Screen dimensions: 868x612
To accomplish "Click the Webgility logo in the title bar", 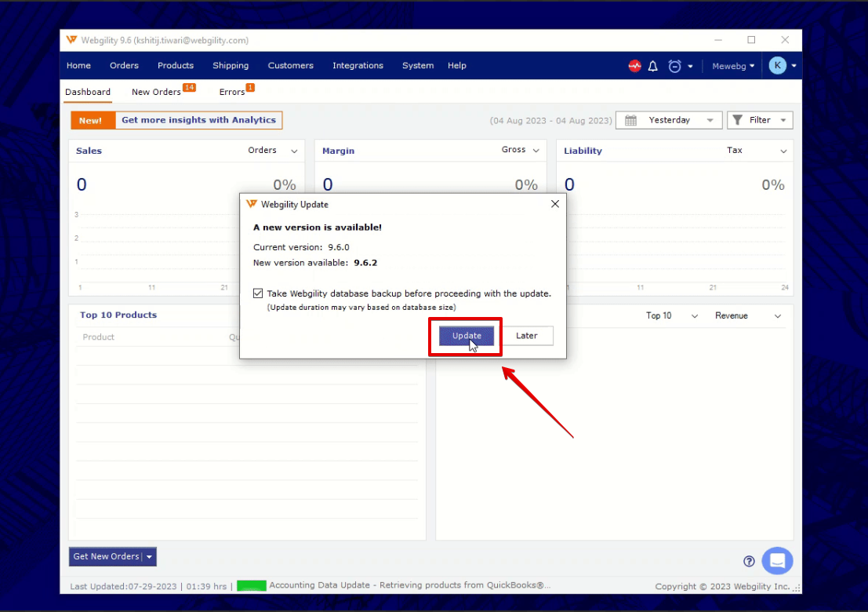I will pyautogui.click(x=71, y=40).
